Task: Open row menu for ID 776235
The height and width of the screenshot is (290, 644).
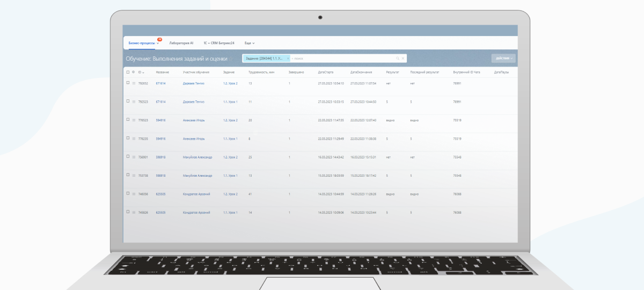Action: (134, 139)
